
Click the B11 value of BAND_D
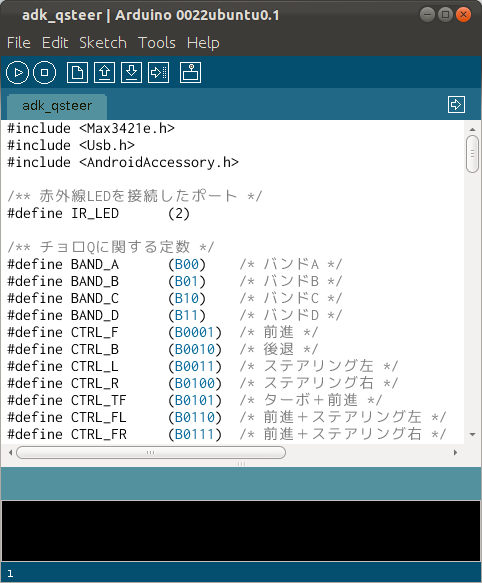(187, 315)
